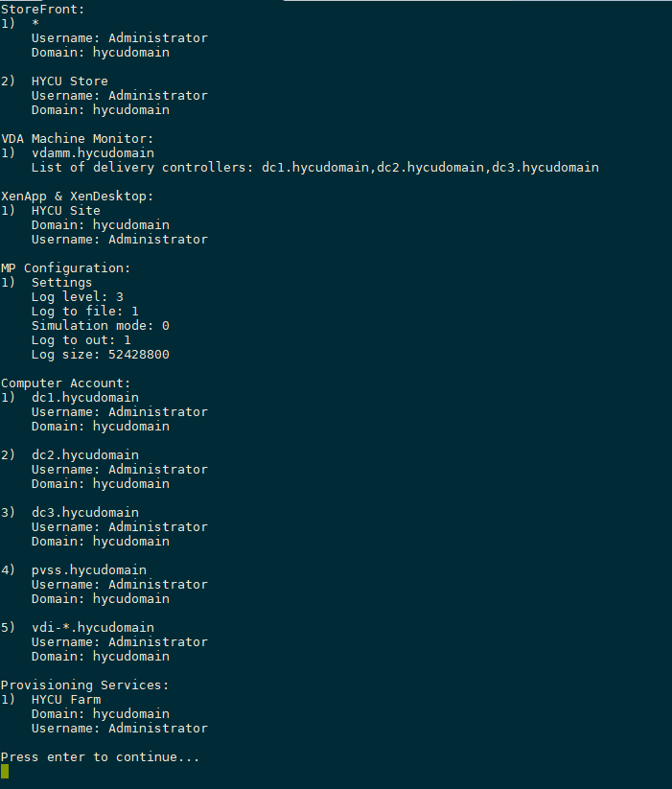Select the vdi-*.hycudomain entry
The image size is (672, 789).
(x=92, y=627)
